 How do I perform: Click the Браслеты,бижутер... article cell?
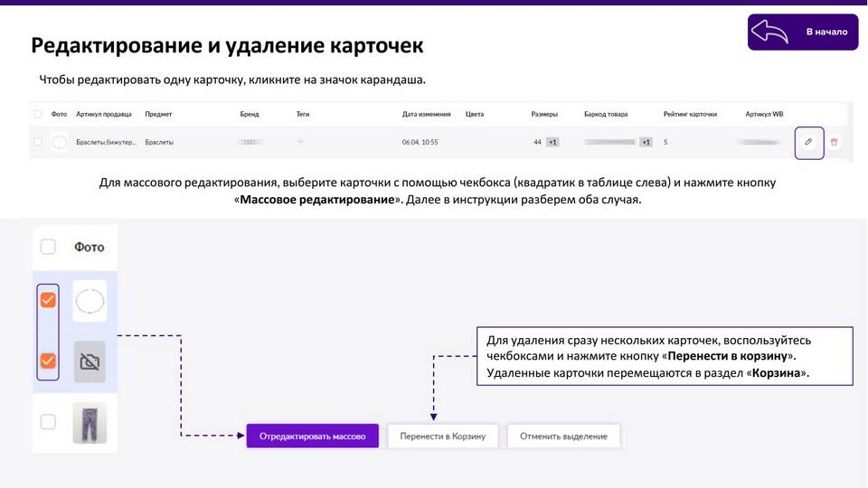click(x=107, y=142)
